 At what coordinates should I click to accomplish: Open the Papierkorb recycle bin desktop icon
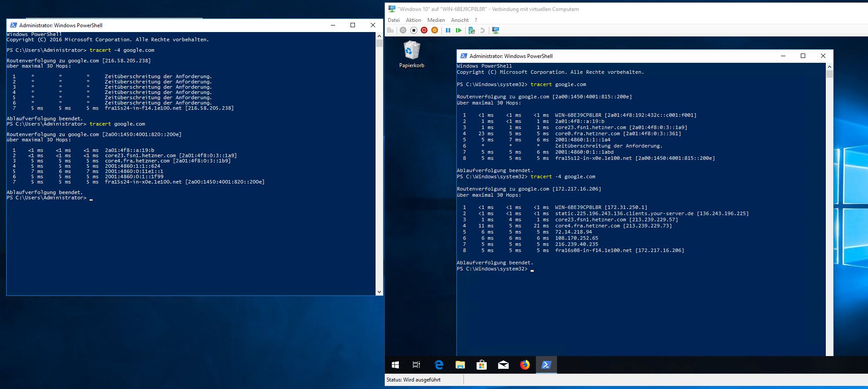(412, 54)
